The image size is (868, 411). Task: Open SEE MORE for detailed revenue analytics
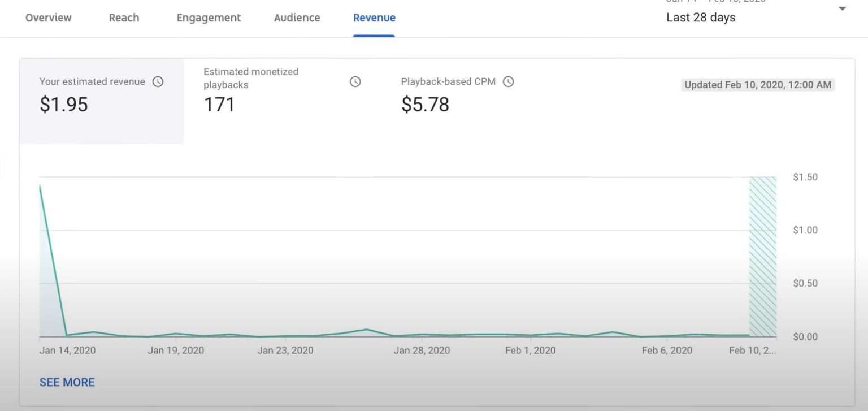[x=67, y=382]
